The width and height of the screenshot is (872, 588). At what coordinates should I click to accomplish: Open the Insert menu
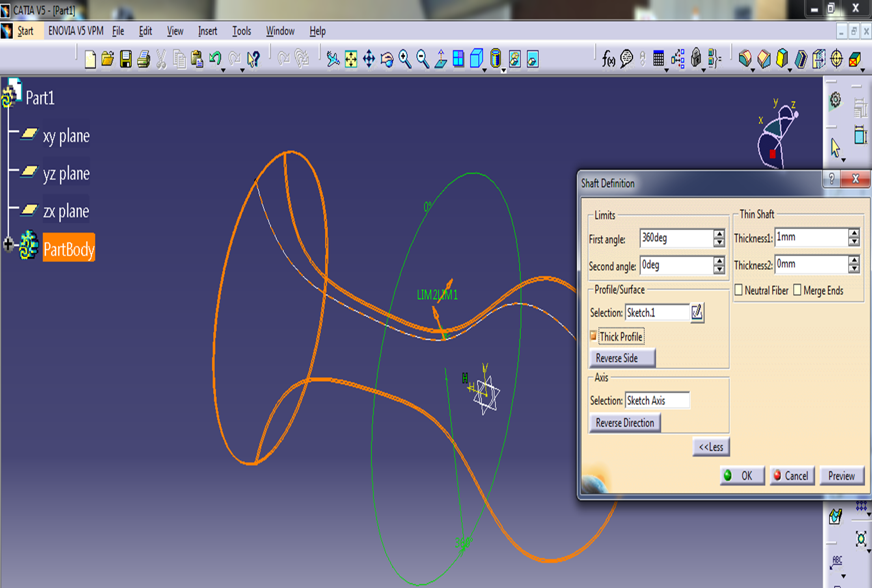click(x=207, y=32)
